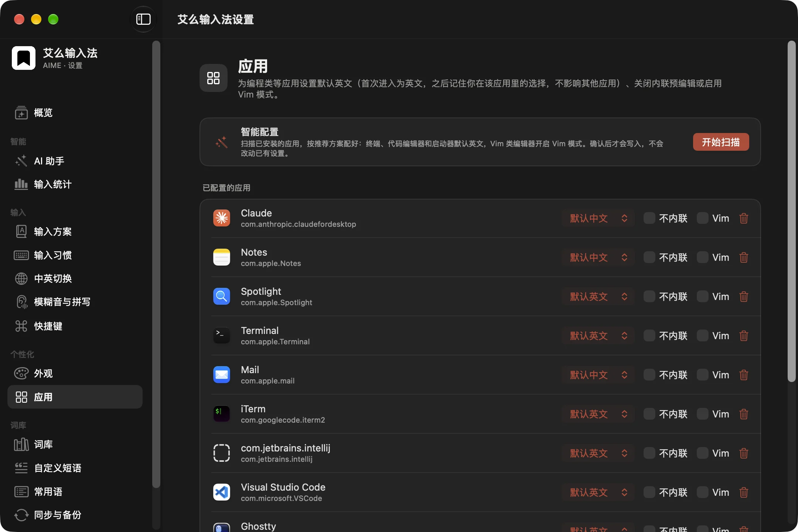The width and height of the screenshot is (798, 532).
Task: Toggle Vim checkbox for Notes
Action: tap(702, 258)
